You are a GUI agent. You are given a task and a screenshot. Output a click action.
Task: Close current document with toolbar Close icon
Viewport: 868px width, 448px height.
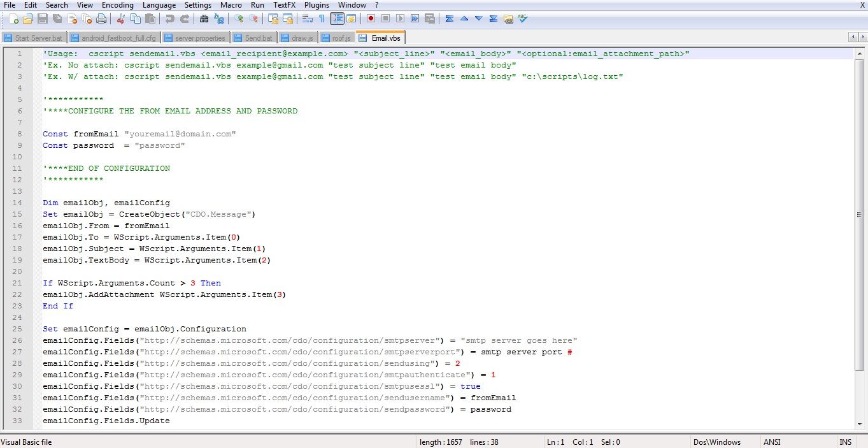pos(72,19)
